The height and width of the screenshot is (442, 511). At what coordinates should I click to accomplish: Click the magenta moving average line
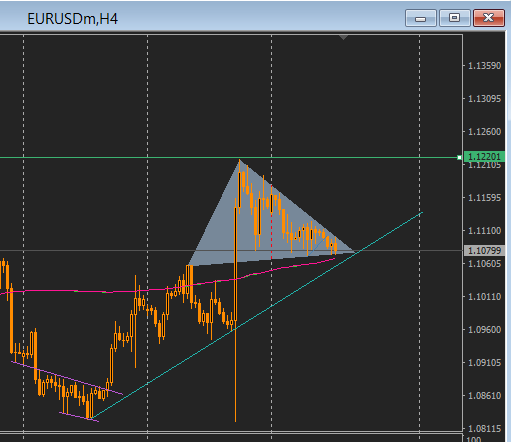point(100,292)
